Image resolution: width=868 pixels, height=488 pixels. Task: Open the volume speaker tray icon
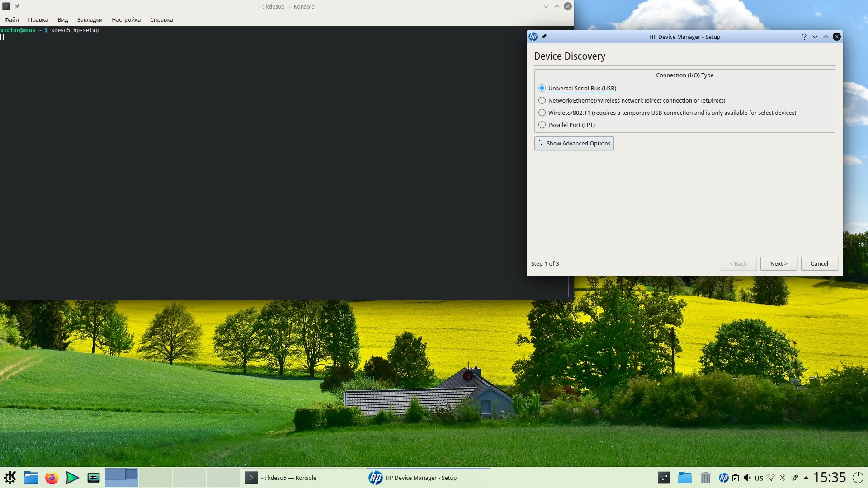coord(747,478)
